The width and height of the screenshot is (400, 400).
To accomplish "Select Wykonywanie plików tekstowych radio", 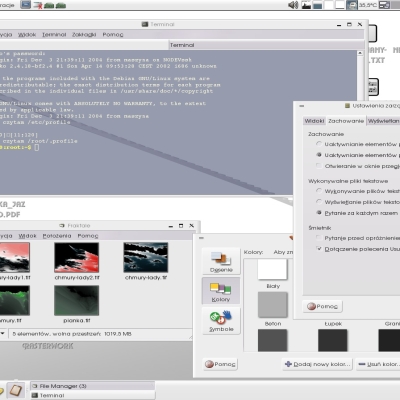I will (319, 191).
